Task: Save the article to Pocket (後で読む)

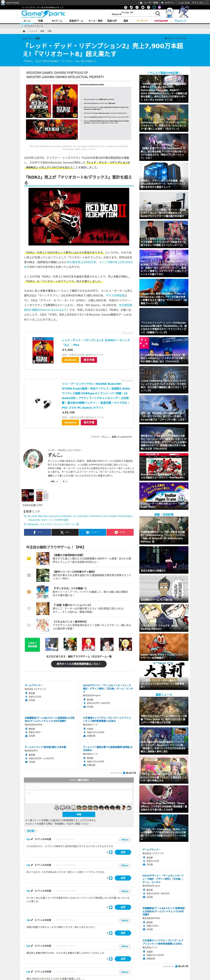Action: pyautogui.click(x=120, y=532)
